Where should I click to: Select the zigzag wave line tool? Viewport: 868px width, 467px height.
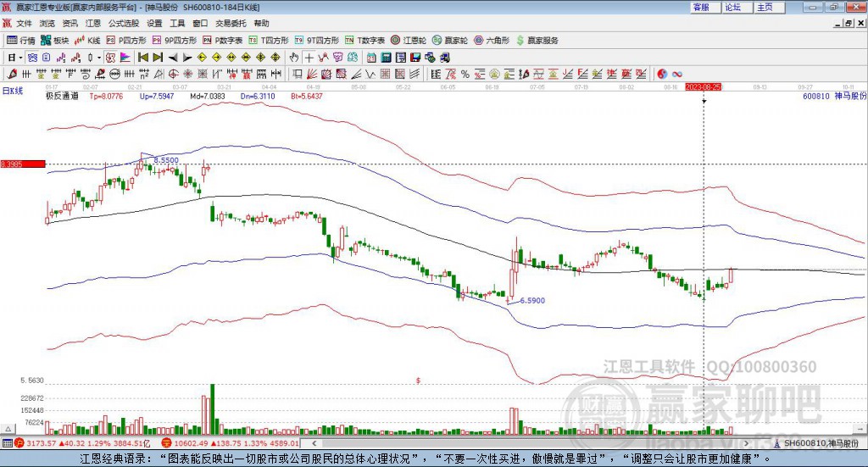(370, 74)
